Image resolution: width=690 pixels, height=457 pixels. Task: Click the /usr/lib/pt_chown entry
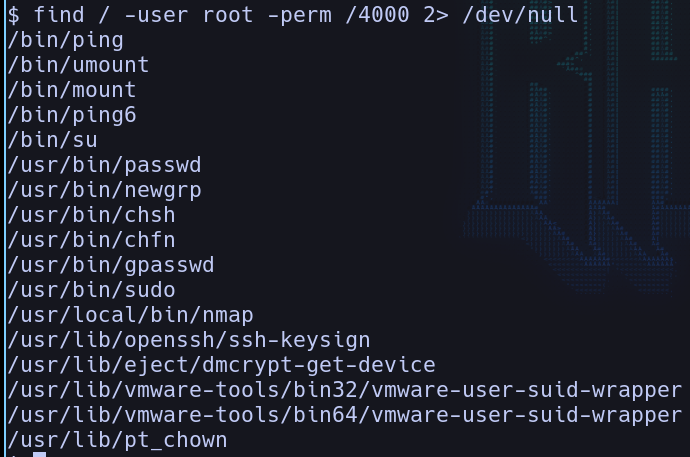point(117,440)
